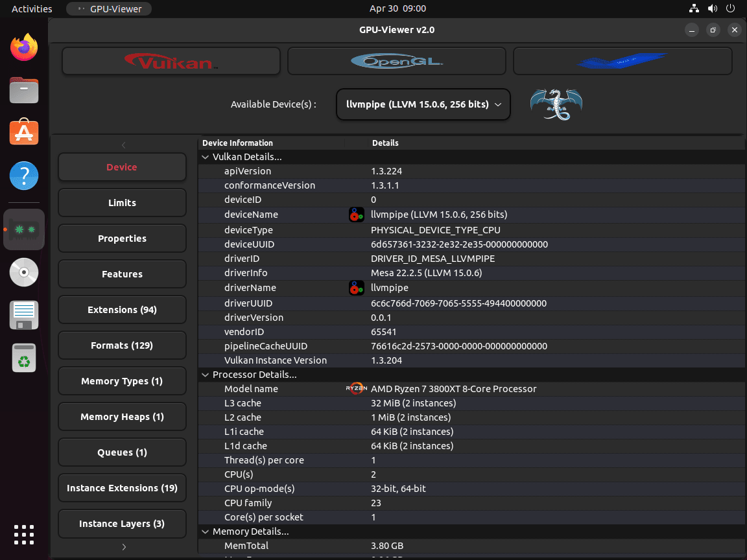The height and width of the screenshot is (560, 747).
Task: Select the Instance Layers (3) button
Action: click(122, 523)
